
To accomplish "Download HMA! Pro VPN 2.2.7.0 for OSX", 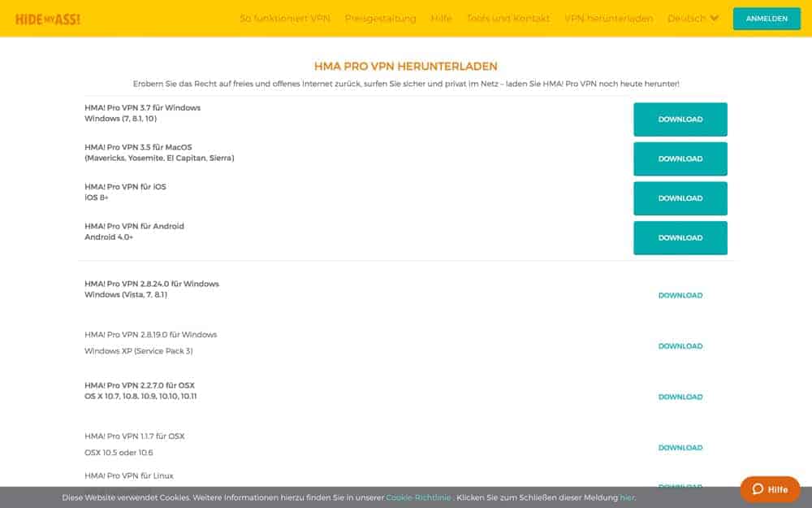I will click(x=680, y=397).
